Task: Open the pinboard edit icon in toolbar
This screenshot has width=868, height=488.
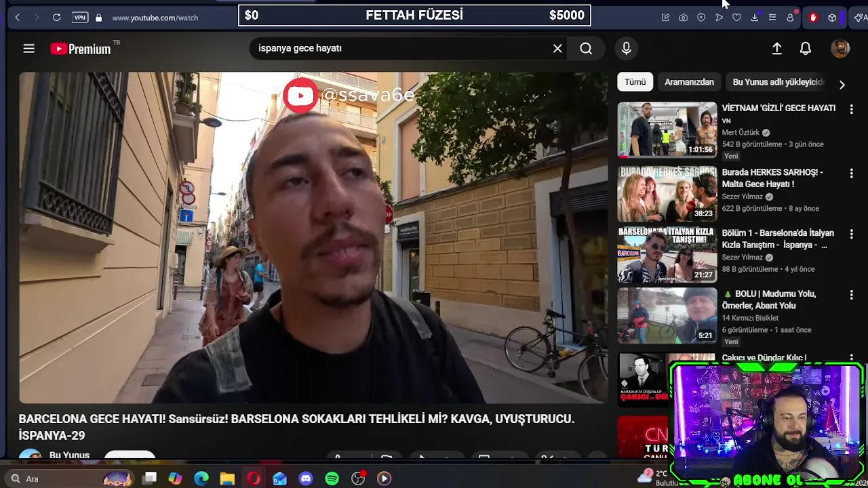Action: (665, 18)
